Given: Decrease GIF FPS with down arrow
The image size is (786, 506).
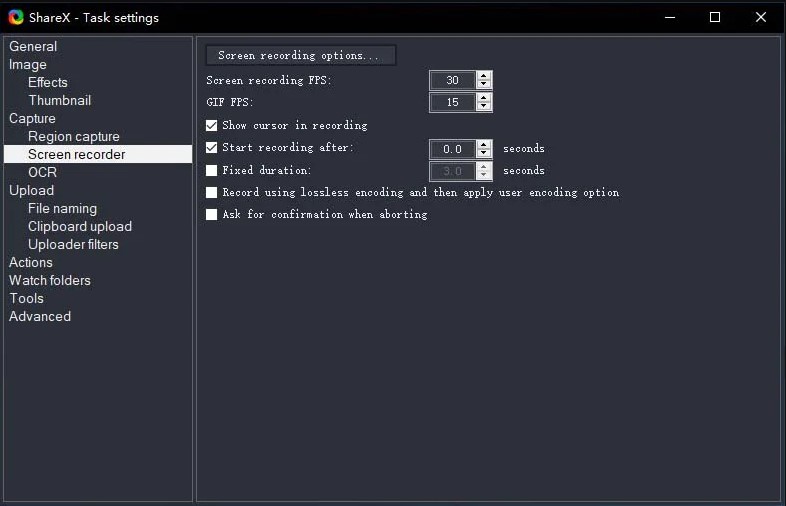Looking at the screenshot, I should click(x=483, y=106).
